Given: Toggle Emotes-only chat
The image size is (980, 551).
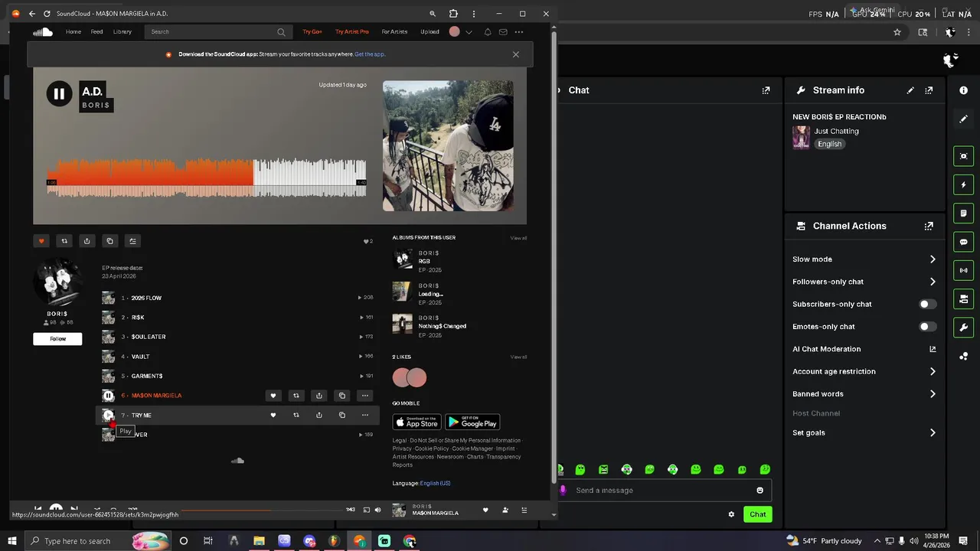Looking at the screenshot, I should tap(928, 327).
